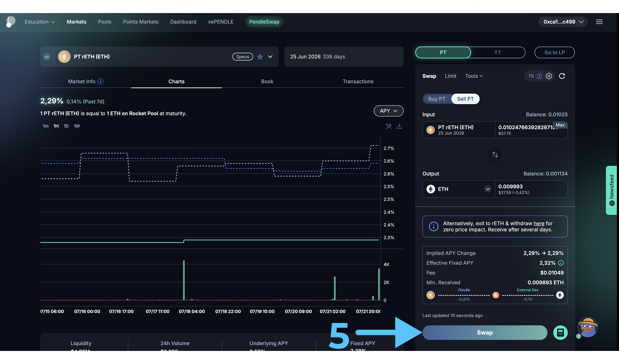Expand the APY chart type dropdown
This screenshot has width=619, height=364.
[x=388, y=111]
